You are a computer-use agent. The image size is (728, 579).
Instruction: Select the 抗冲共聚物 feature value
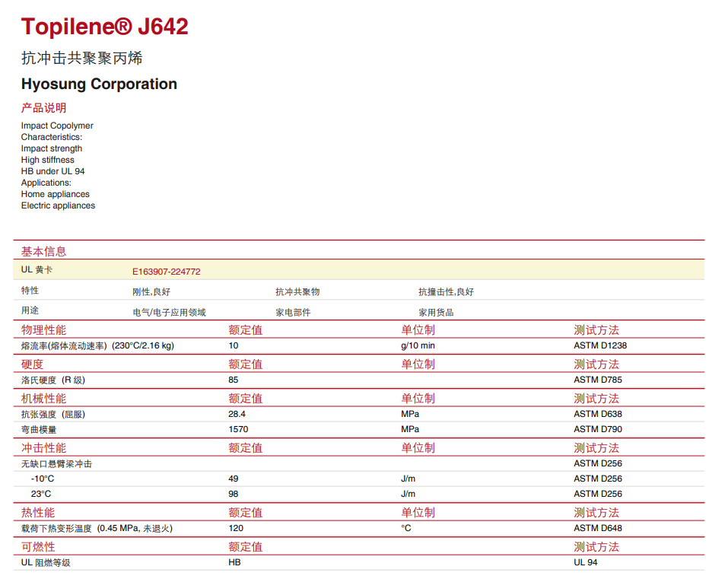click(x=297, y=292)
